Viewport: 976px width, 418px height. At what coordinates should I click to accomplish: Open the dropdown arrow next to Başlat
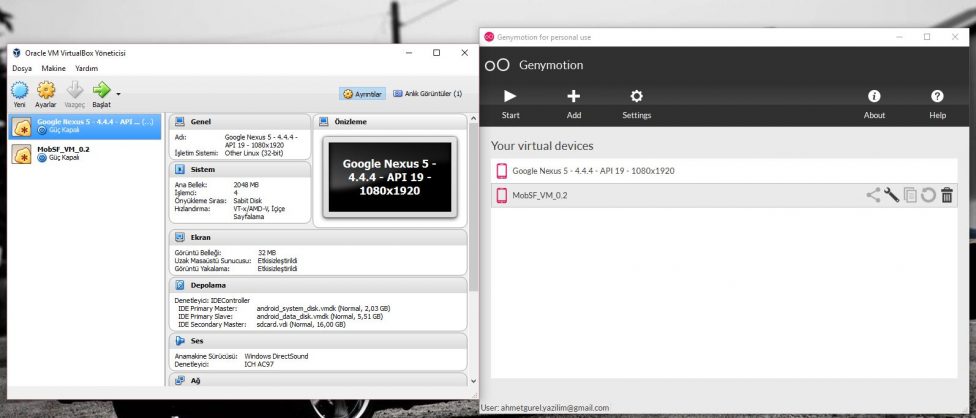pyautogui.click(x=119, y=94)
